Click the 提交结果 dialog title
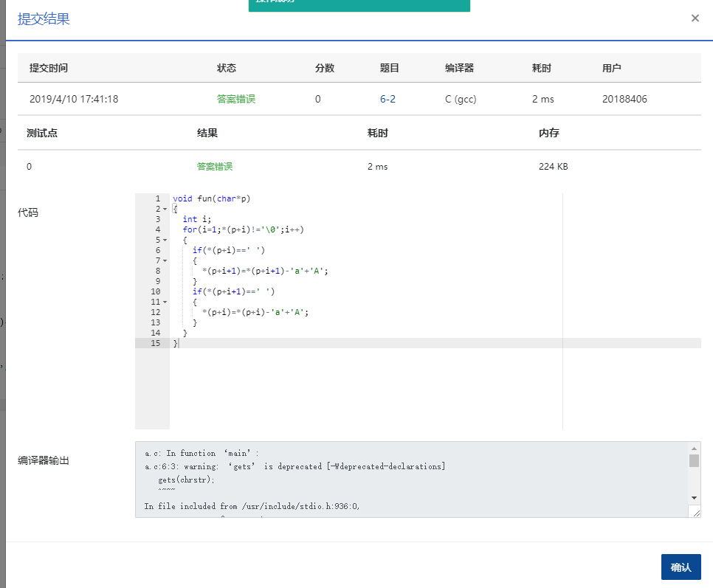The width and height of the screenshot is (713, 588). click(x=44, y=19)
